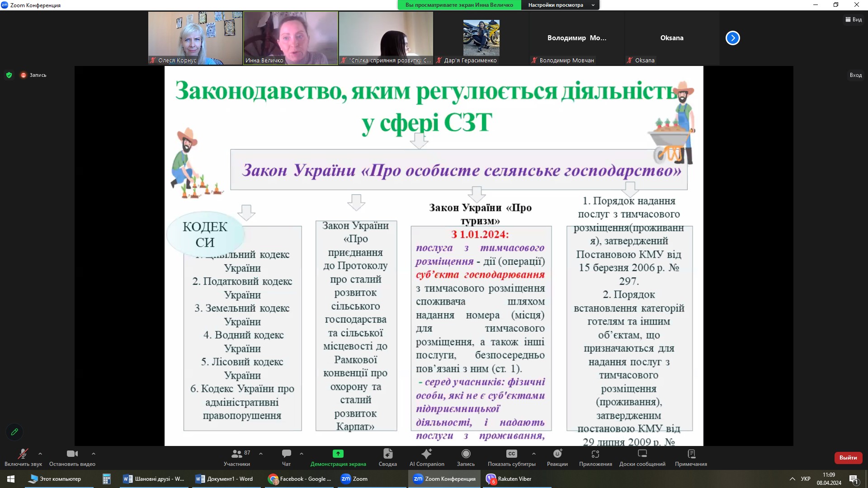Viewport: 868px width, 488px height.
Task: Click the Reactions smiley icon
Action: point(557,454)
